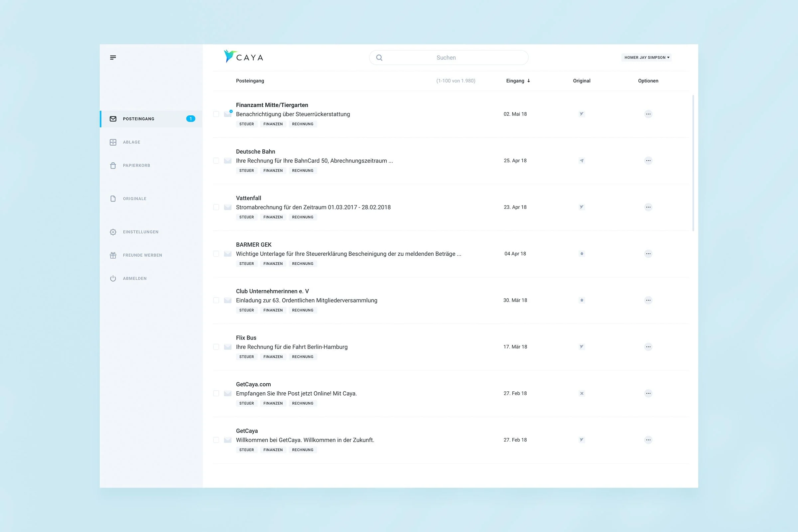Tick checkbox for Finanzamt Mitte/Tiergarten letter
Image resolution: width=798 pixels, height=532 pixels.
coord(216,114)
